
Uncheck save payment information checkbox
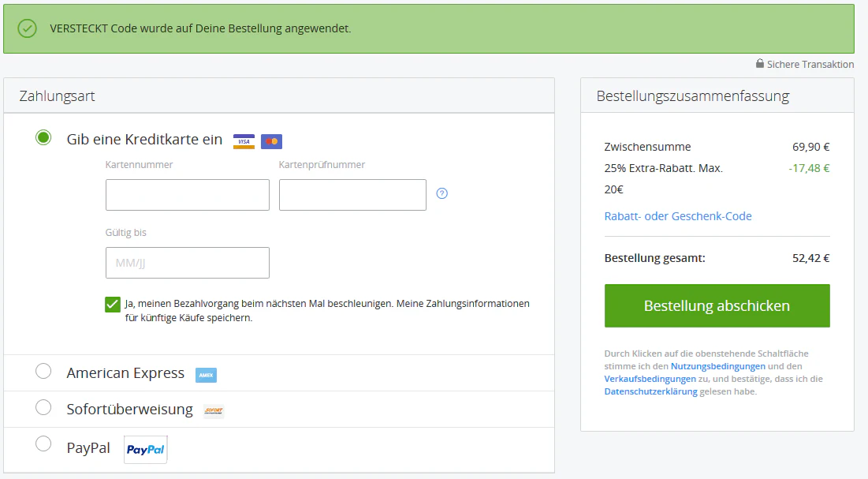point(113,305)
